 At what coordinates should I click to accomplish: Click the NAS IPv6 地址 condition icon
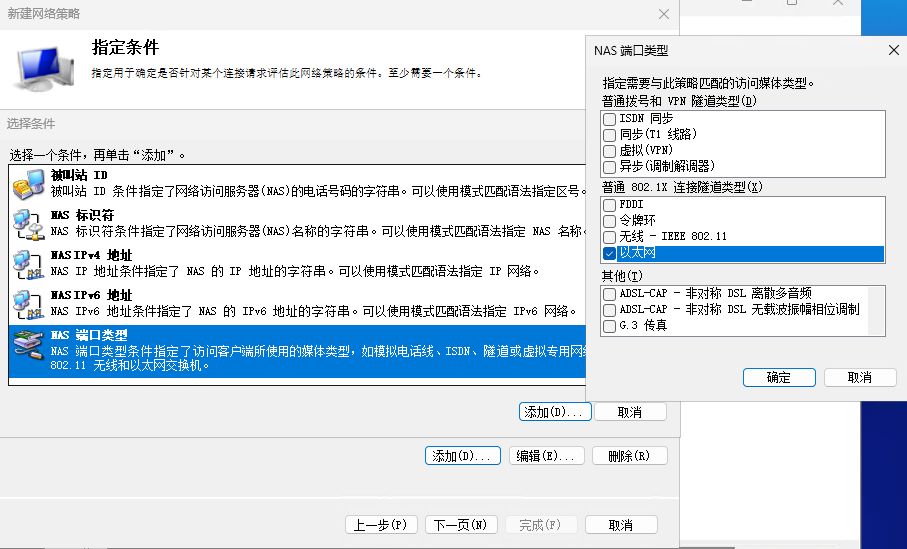click(x=28, y=304)
